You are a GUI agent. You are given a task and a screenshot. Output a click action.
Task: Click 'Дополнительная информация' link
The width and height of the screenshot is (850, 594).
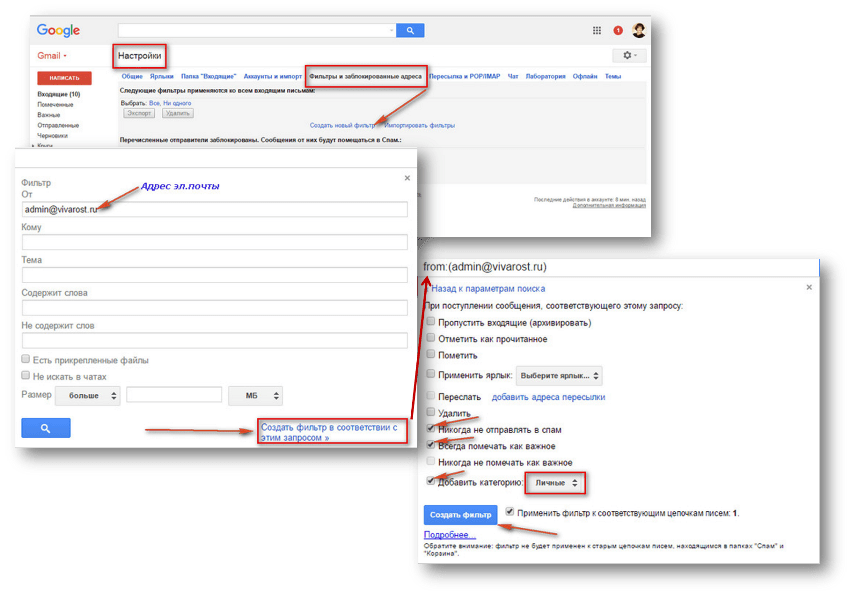[x=609, y=205]
